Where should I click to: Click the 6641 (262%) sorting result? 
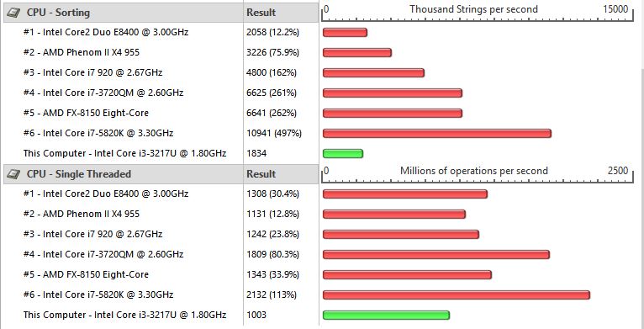272,113
